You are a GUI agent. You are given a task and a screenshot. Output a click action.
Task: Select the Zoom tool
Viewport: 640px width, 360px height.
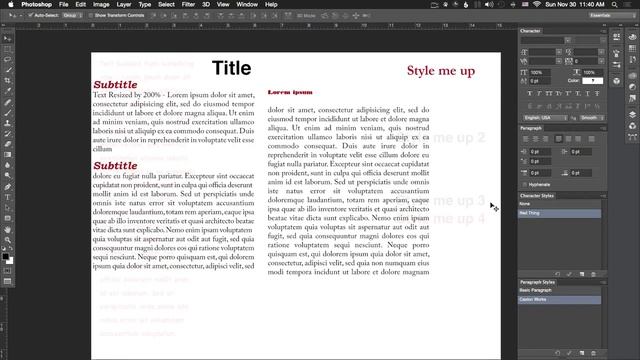7,240
